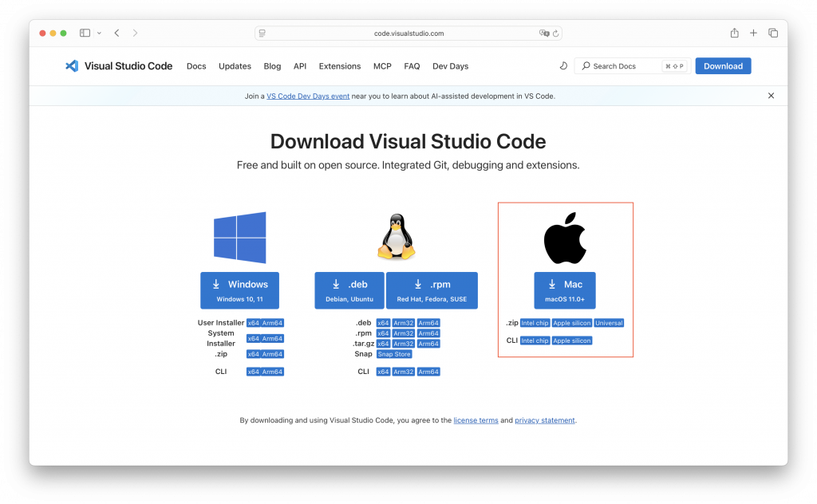Choose Linux .tar.gz x64 download
The width and height of the screenshot is (817, 504).
click(x=383, y=344)
